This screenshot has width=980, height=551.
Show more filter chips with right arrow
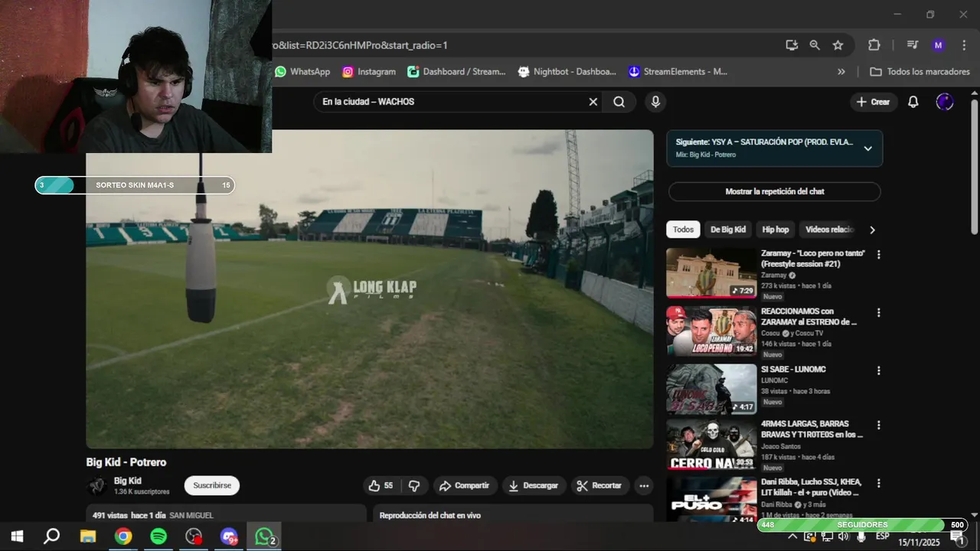pyautogui.click(x=872, y=230)
